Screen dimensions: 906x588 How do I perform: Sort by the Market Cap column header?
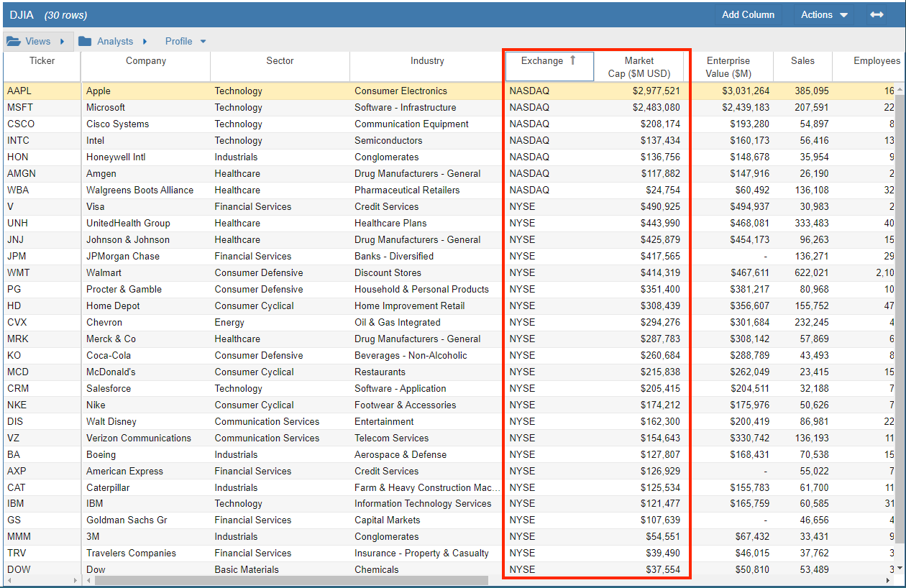[639, 67]
